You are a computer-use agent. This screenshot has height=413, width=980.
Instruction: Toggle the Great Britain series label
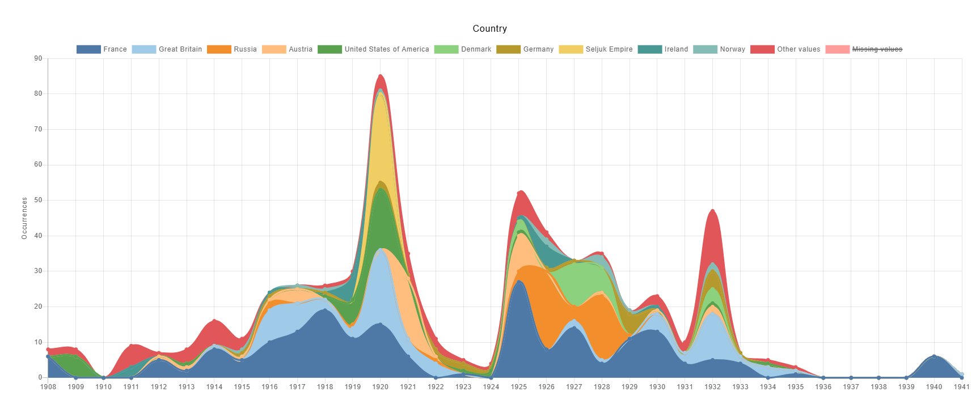click(180, 49)
